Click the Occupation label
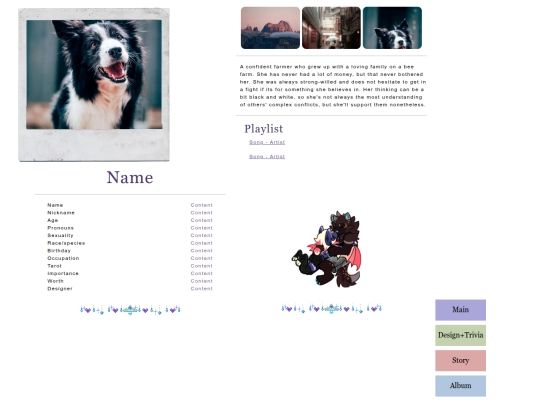The height and width of the screenshot is (405, 540). coord(63,258)
